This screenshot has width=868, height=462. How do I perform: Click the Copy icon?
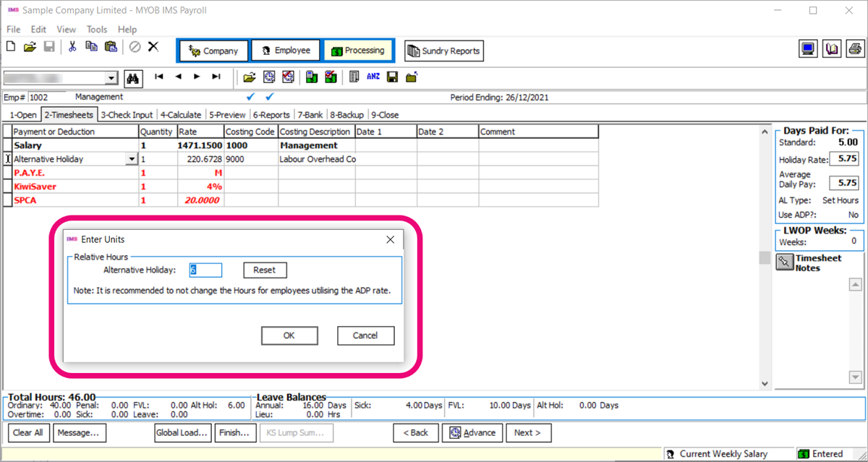pos(91,47)
